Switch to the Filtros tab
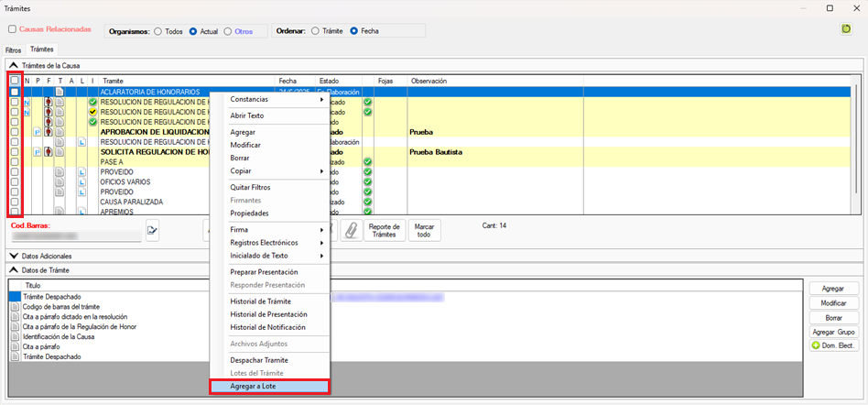 (13, 49)
